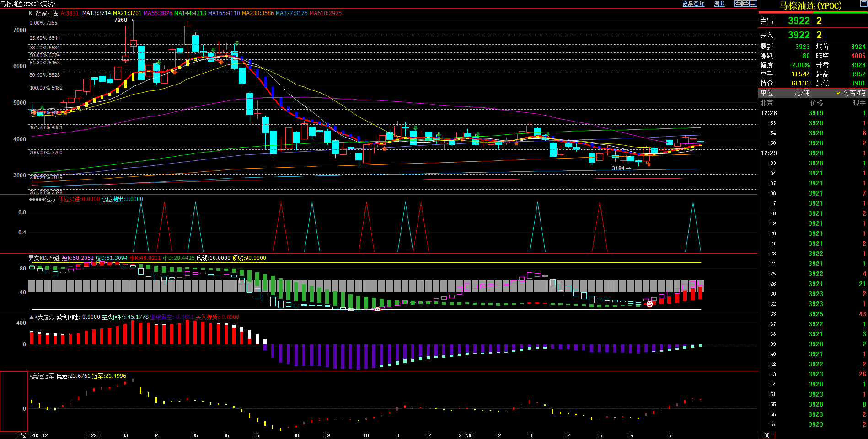This screenshot has height=439, width=868.
Task: Switch to the 笔 tick tab
Action: [x=766, y=435]
